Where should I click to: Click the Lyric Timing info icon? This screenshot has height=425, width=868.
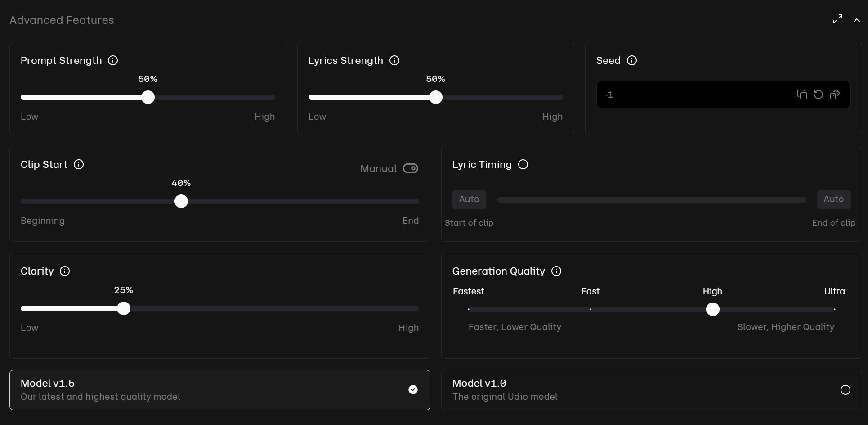(523, 164)
